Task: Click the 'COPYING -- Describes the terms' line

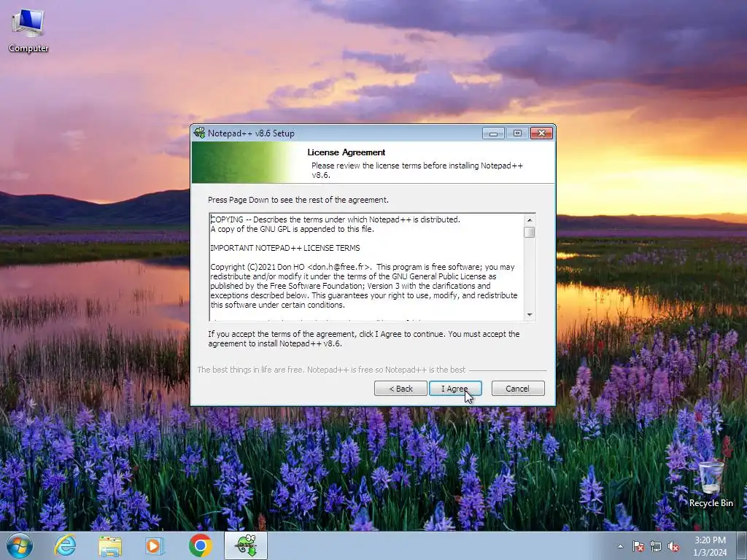Action: (x=336, y=219)
